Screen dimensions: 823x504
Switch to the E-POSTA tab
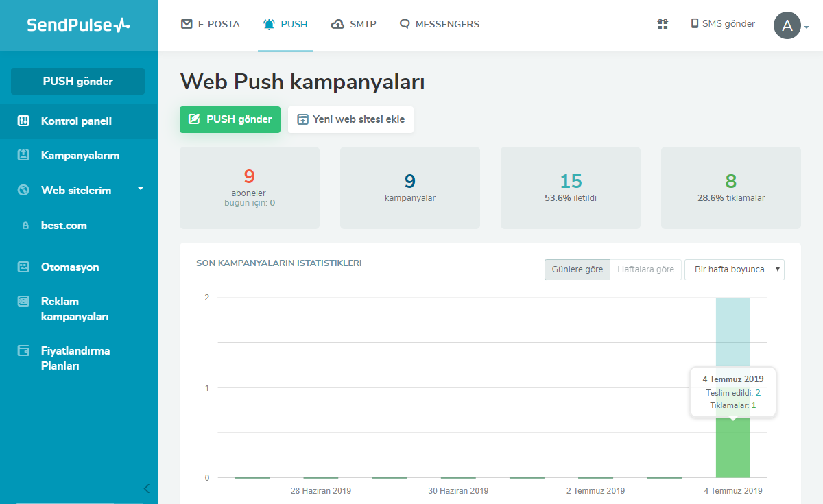click(x=210, y=24)
